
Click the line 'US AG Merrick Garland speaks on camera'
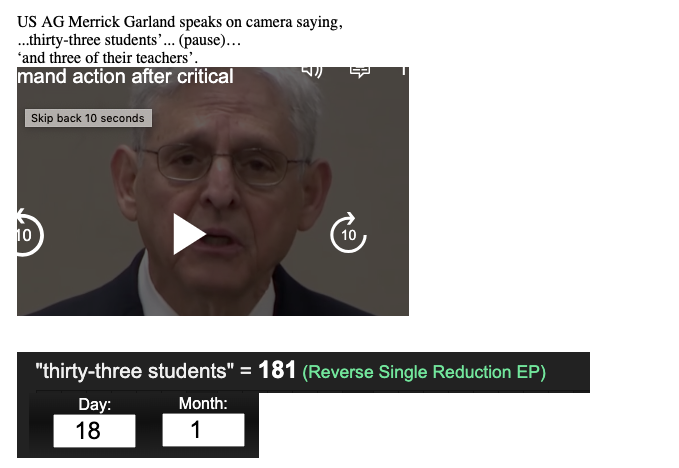180,22
